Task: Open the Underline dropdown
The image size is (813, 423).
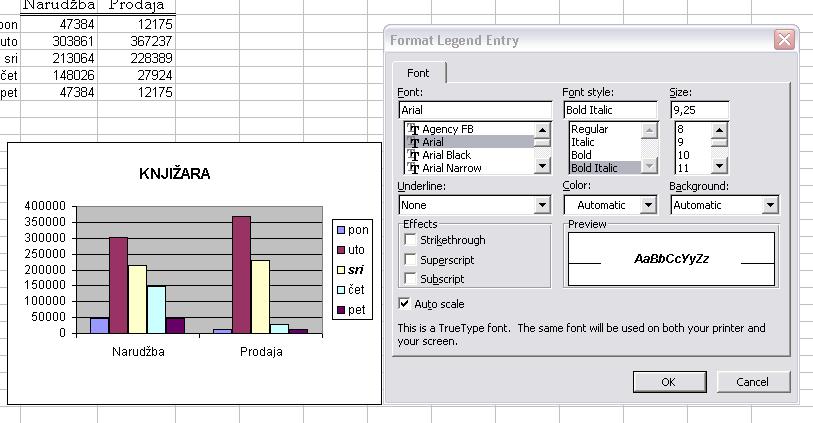Action: pyautogui.click(x=542, y=205)
